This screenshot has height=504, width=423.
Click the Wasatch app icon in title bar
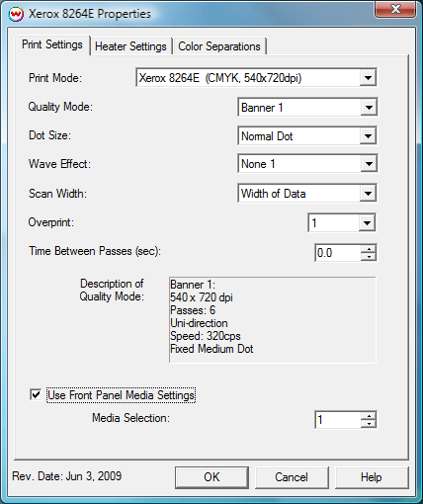point(16,15)
